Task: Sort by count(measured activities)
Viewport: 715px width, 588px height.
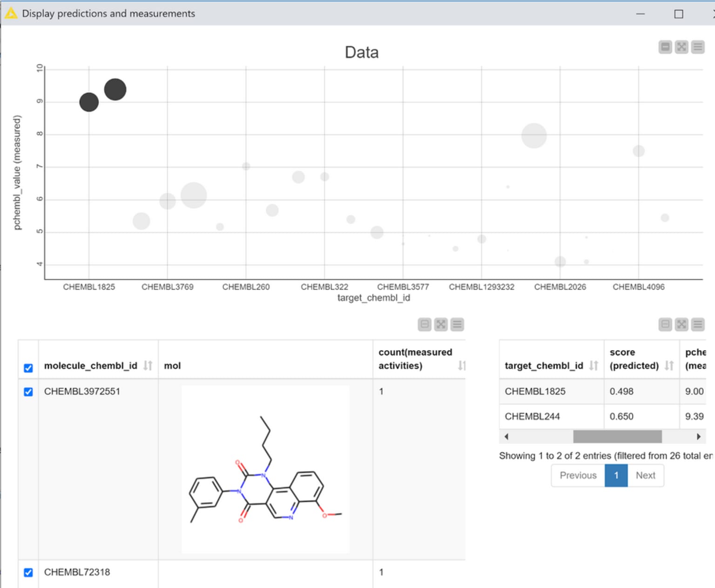Action: (x=461, y=366)
